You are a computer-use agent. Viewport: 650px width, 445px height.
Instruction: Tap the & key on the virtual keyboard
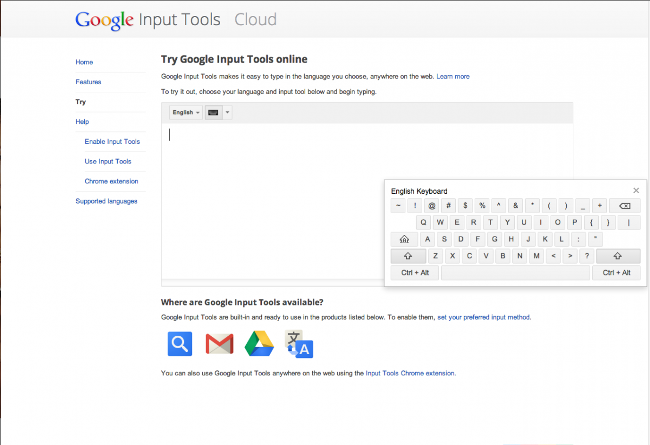(x=516, y=206)
